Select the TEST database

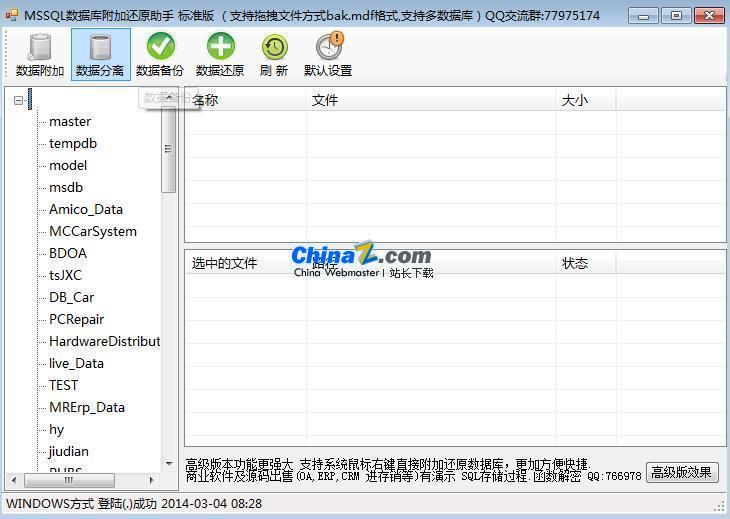click(x=64, y=385)
